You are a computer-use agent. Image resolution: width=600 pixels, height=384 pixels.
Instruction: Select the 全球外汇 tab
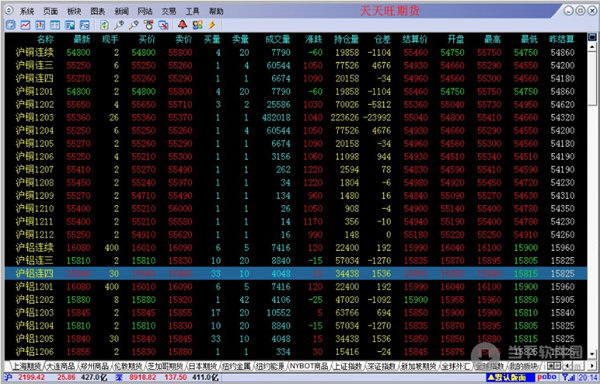(x=456, y=366)
